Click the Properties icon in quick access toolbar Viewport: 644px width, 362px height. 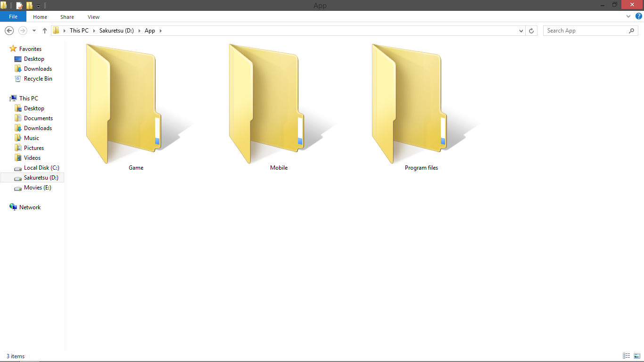[x=19, y=5]
